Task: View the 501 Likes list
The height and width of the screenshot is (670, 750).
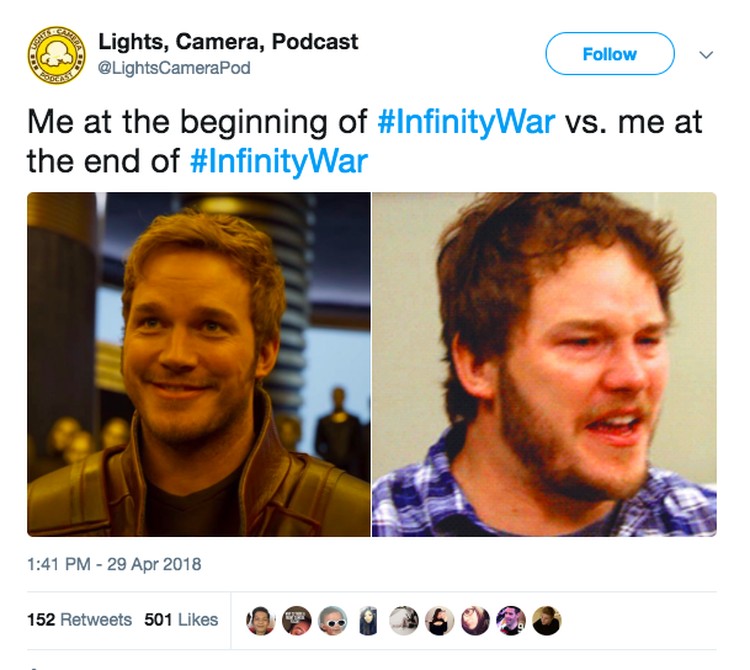Action: [x=181, y=620]
